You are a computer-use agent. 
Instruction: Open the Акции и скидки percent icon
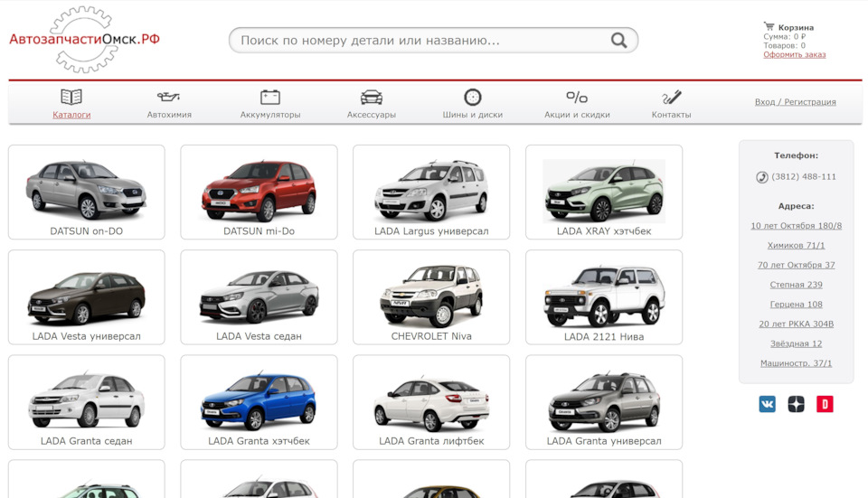tap(577, 98)
